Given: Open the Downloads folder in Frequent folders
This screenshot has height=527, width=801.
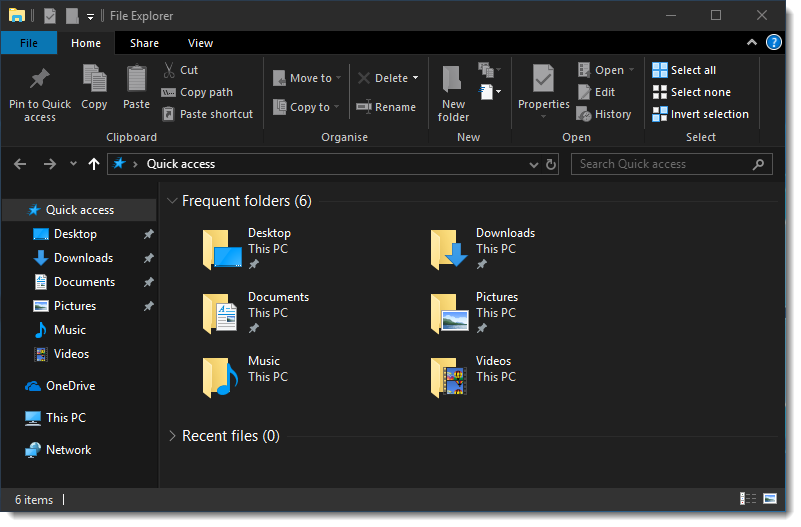Looking at the screenshot, I should click(x=482, y=249).
